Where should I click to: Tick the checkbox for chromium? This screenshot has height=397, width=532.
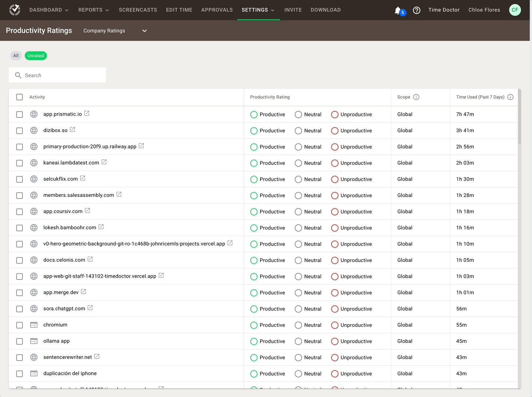[19, 325]
